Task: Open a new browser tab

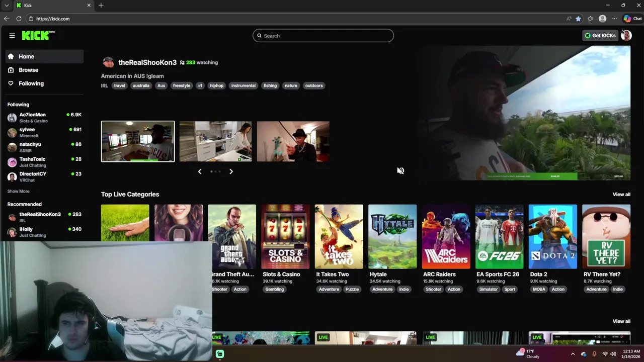Action: tap(101, 5)
